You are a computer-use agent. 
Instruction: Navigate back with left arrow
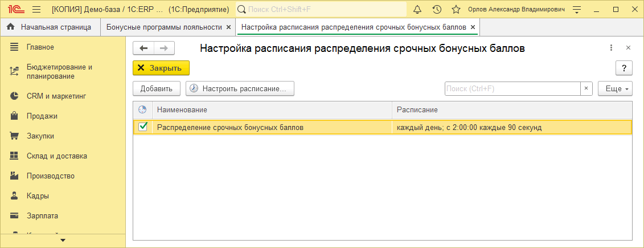click(143, 48)
